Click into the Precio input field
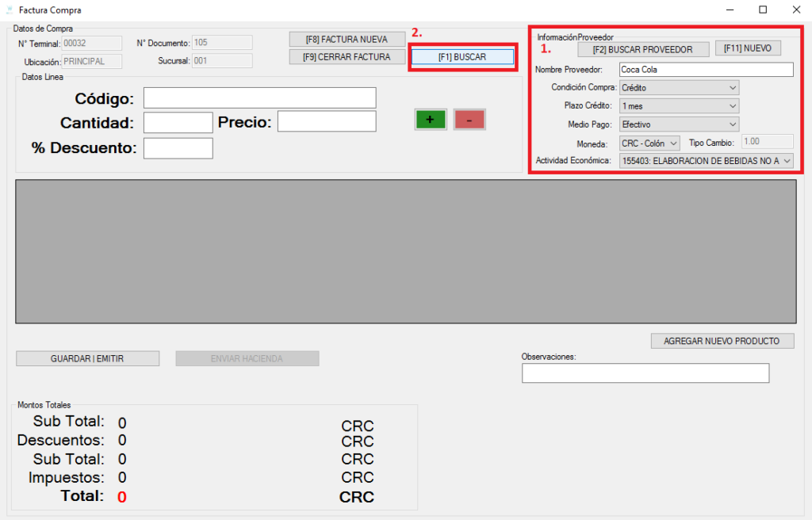 [326, 122]
